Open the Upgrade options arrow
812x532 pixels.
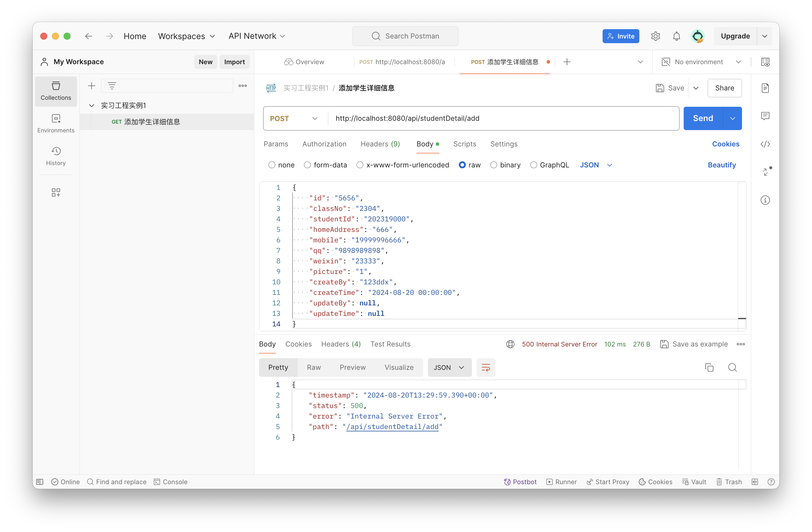[x=764, y=36]
